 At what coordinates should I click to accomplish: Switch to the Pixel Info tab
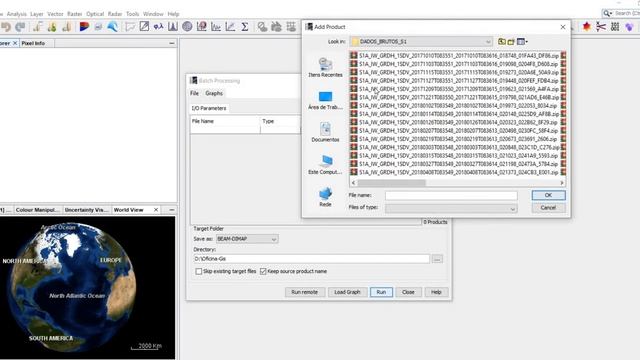33,43
